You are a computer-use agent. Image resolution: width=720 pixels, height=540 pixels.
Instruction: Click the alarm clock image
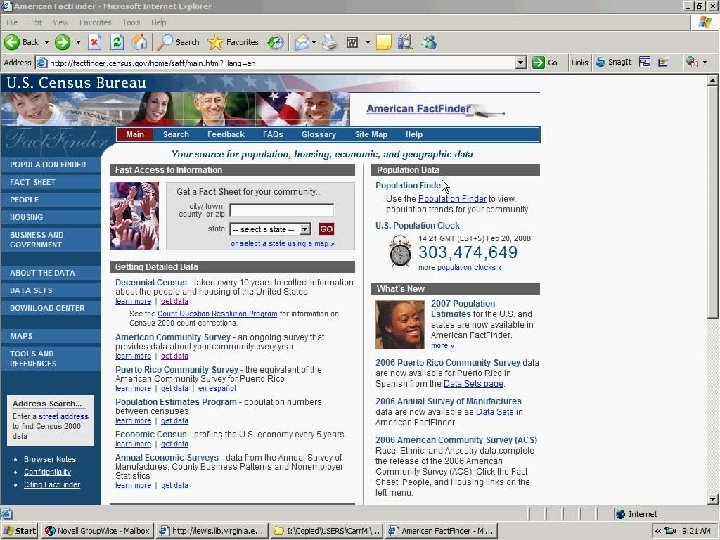400,251
